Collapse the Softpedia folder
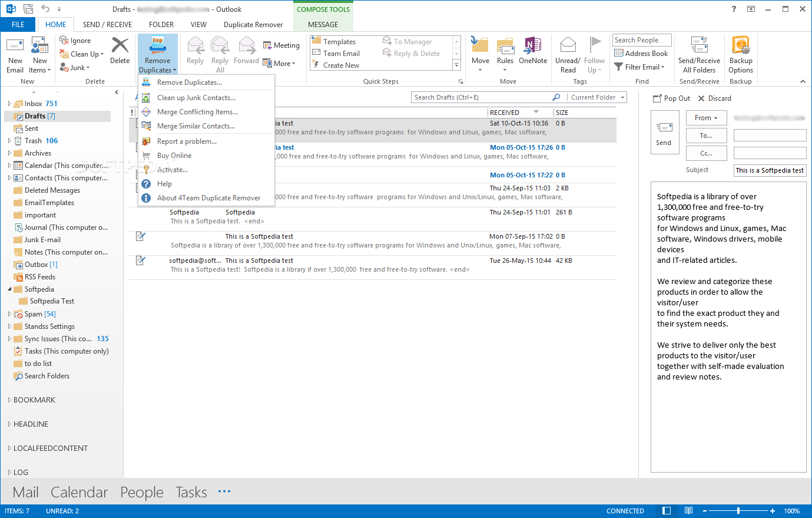This screenshot has width=812, height=518. tap(9, 289)
